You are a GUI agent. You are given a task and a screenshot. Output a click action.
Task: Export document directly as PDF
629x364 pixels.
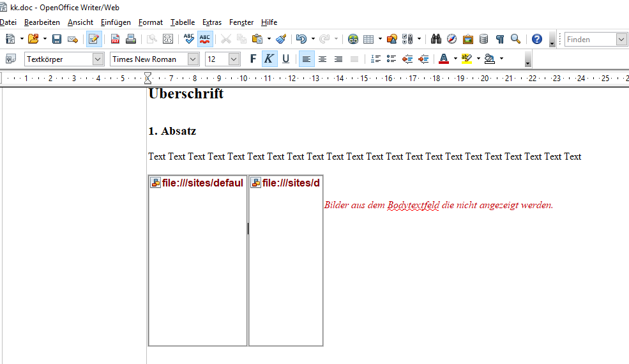(116, 39)
